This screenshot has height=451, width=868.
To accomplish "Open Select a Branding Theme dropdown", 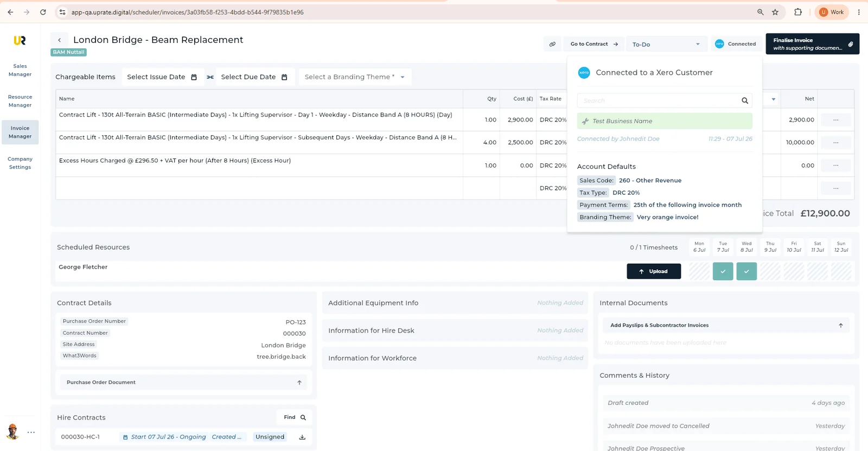I will point(355,77).
